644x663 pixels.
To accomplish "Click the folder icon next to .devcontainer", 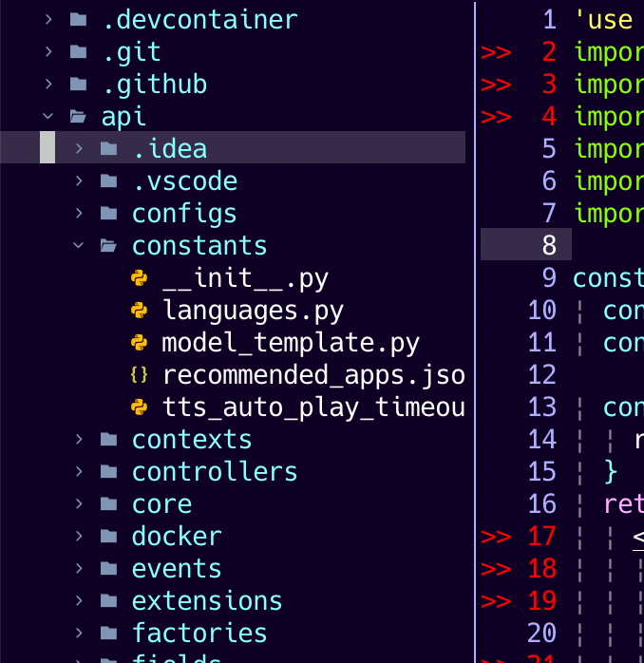I will point(79,20).
